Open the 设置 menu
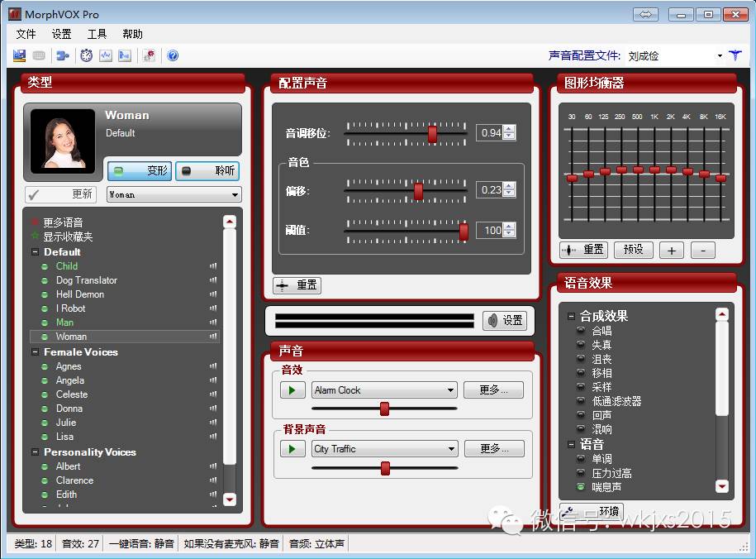756x559 pixels. pos(62,34)
